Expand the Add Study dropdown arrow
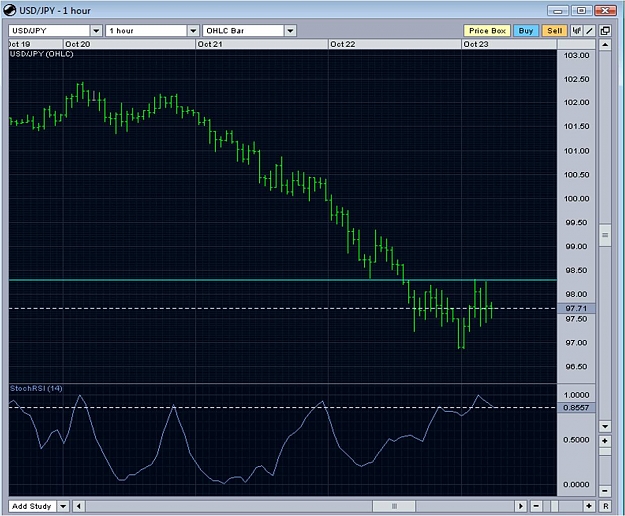The width and height of the screenshot is (625, 516). 63,506
